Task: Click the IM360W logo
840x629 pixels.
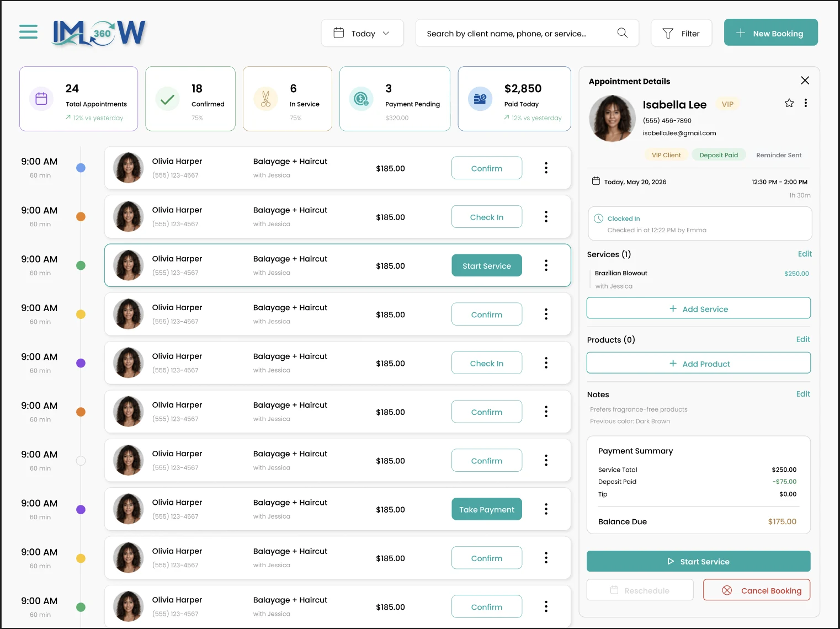Action: [x=99, y=33]
